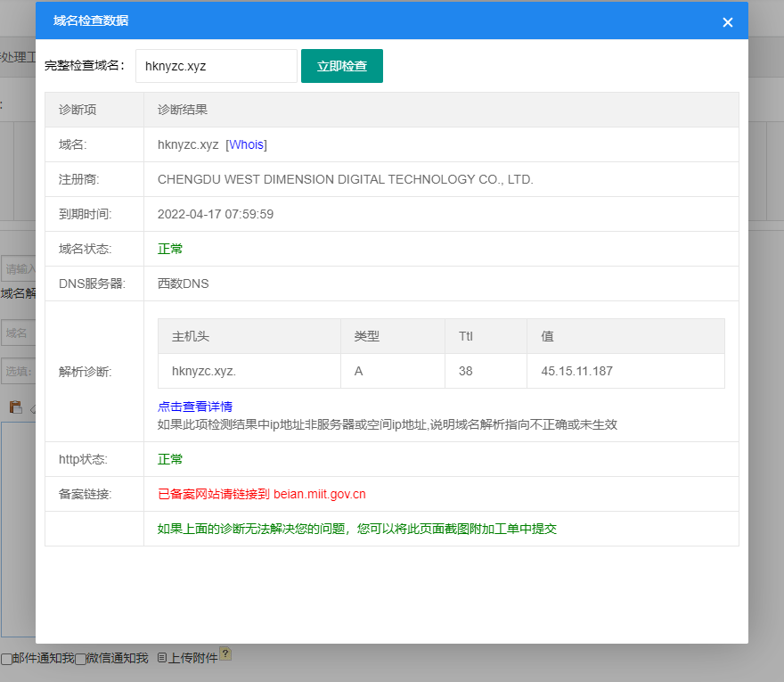The image size is (784, 682).
Task: Click the 立即检查 button
Action: (341, 66)
